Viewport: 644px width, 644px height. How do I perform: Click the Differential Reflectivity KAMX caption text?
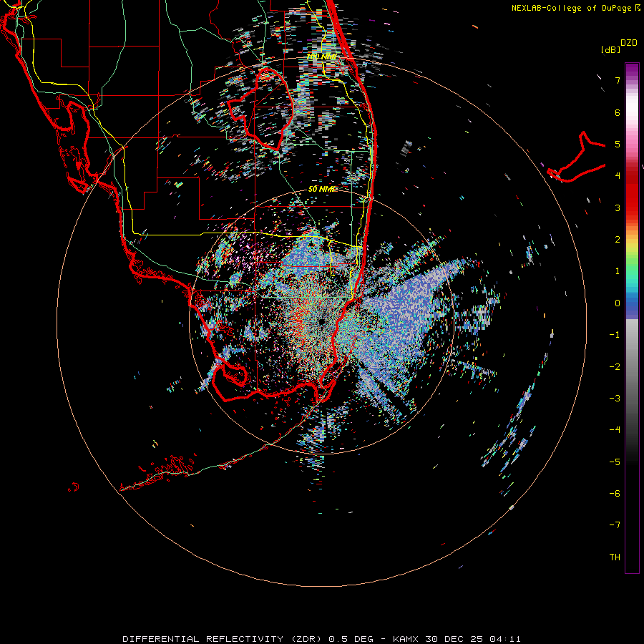click(x=321, y=639)
